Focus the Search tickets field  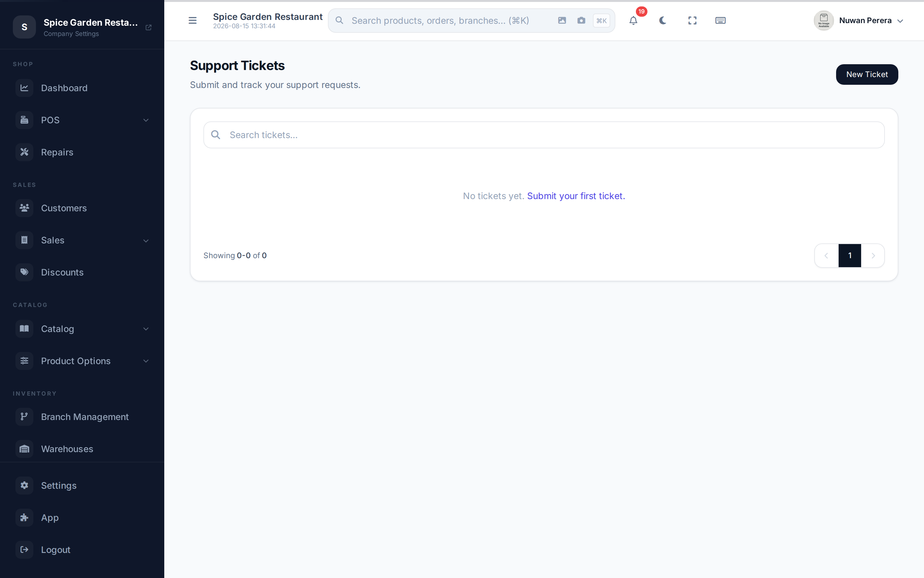544,135
